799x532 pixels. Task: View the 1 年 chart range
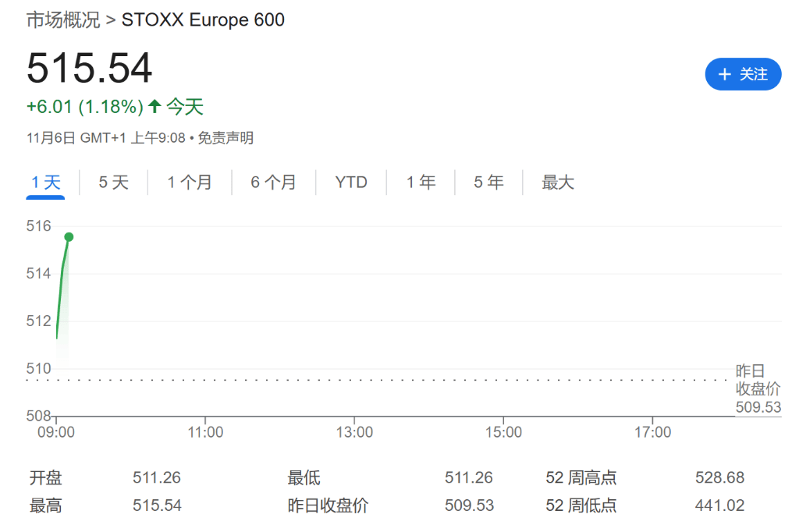coord(421,183)
